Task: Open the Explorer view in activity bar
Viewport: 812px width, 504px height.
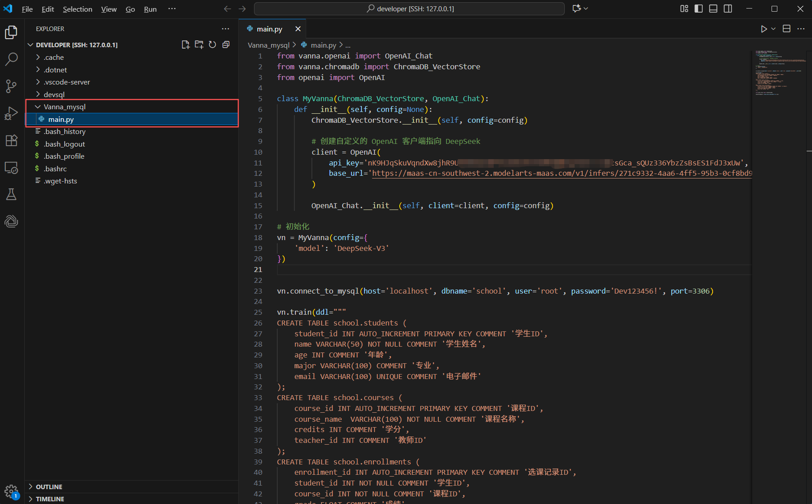Action: tap(11, 32)
